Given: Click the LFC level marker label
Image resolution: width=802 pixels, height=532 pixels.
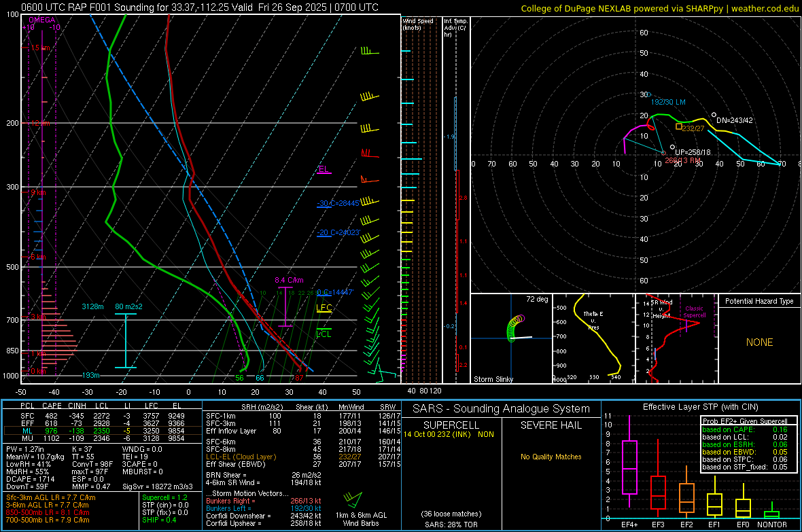Looking at the screenshot, I should [324, 307].
